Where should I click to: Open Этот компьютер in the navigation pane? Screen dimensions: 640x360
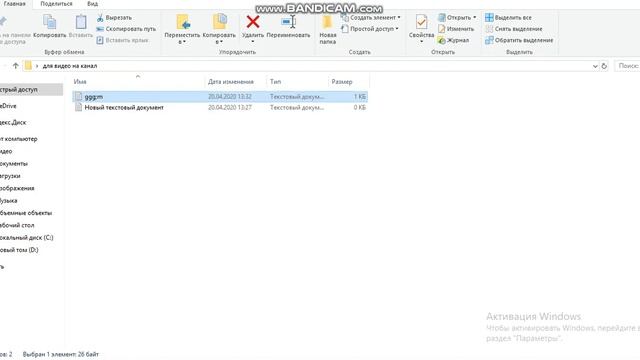click(19, 139)
